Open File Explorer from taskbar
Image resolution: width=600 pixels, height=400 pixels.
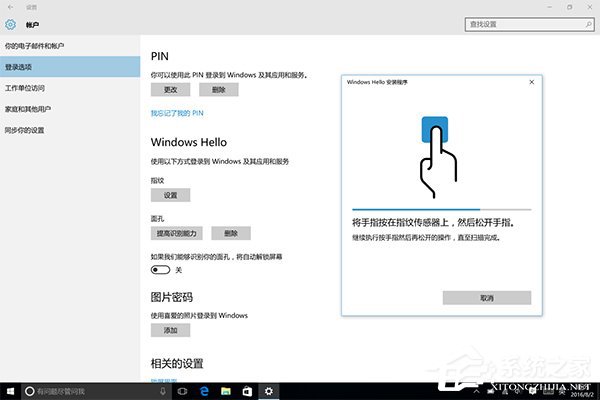pyautogui.click(x=226, y=391)
